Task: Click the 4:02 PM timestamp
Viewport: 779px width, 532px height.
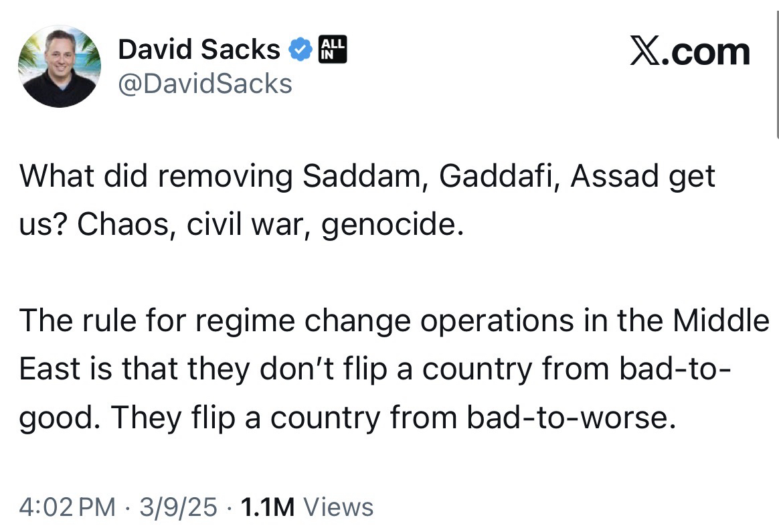Action: coord(67,506)
